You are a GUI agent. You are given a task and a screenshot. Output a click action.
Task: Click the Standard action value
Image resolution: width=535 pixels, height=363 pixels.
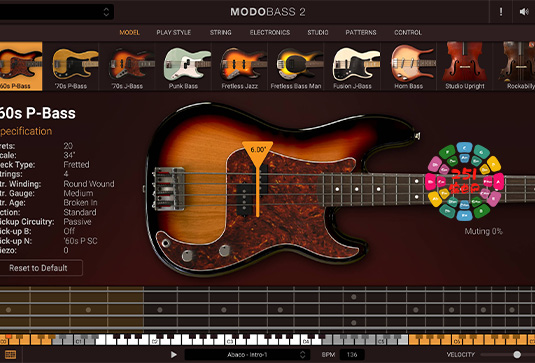tap(79, 212)
